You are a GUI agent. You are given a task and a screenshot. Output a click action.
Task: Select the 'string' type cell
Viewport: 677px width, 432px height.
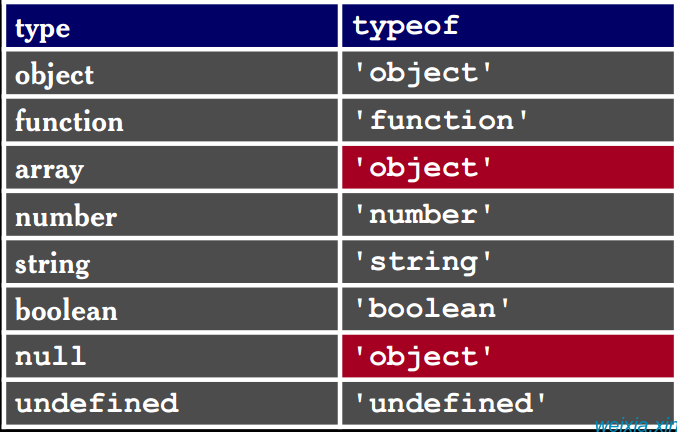tap(172, 262)
